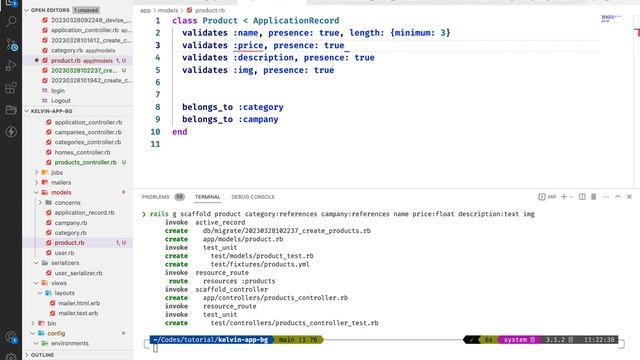Kill terminal with trash icon

click(593, 197)
